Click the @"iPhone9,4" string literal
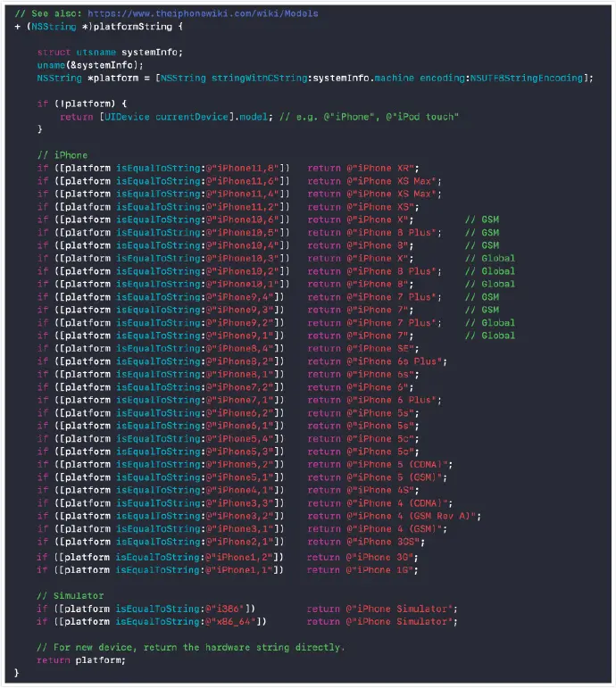Viewport: 616px width, 688px height. [241, 297]
